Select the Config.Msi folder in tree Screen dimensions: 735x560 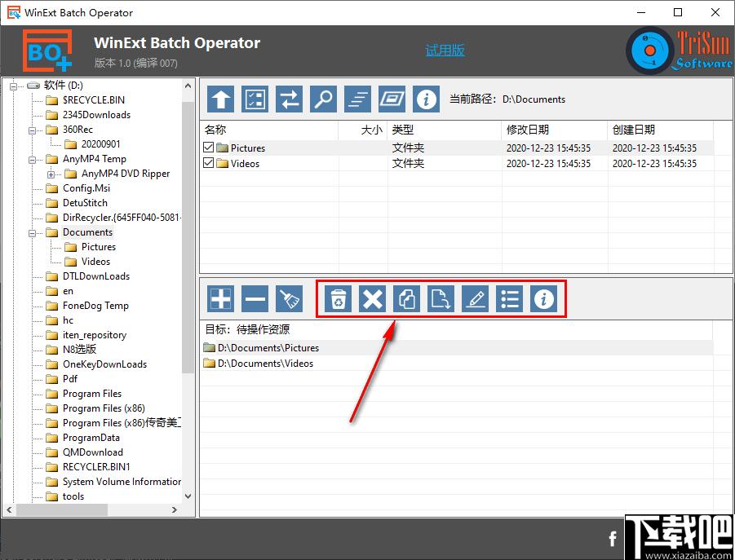click(86, 188)
